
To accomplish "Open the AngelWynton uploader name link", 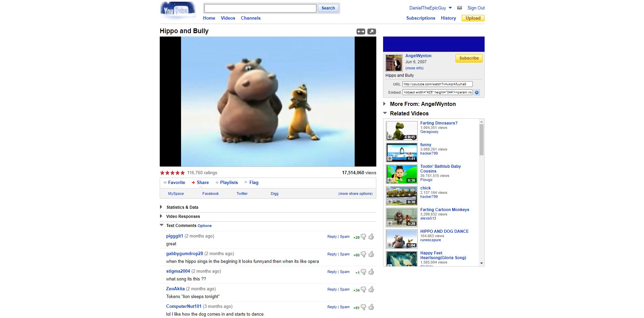I will 418,56.
